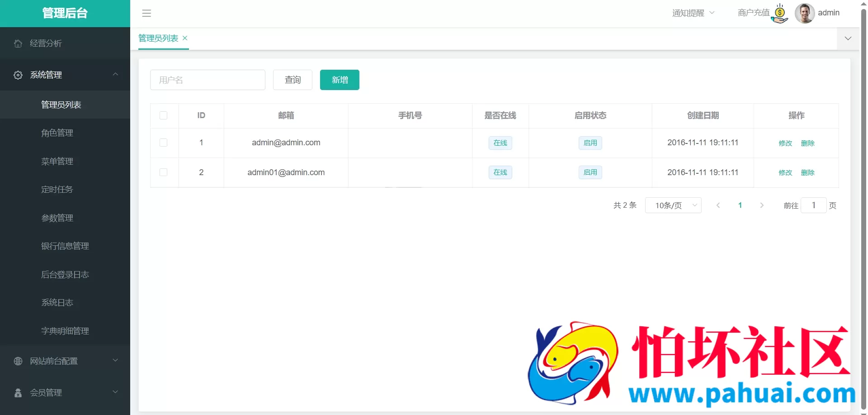Focus the 前往 page number input
This screenshot has width=868, height=415.
[814, 205]
